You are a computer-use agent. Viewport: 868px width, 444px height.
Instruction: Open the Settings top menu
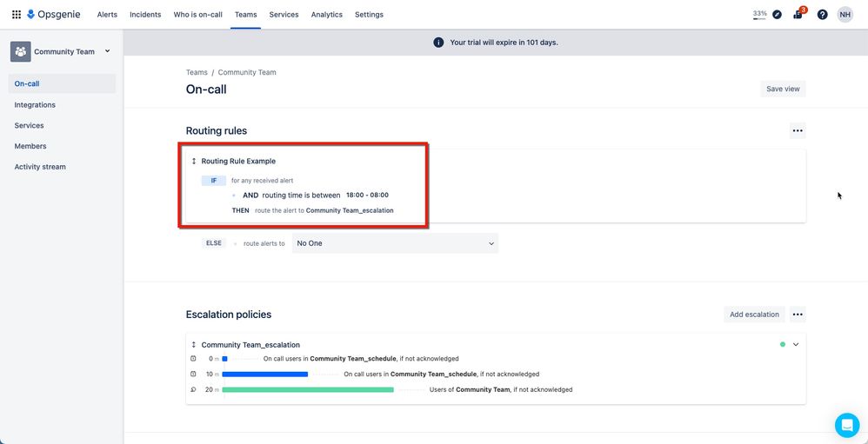coord(370,15)
